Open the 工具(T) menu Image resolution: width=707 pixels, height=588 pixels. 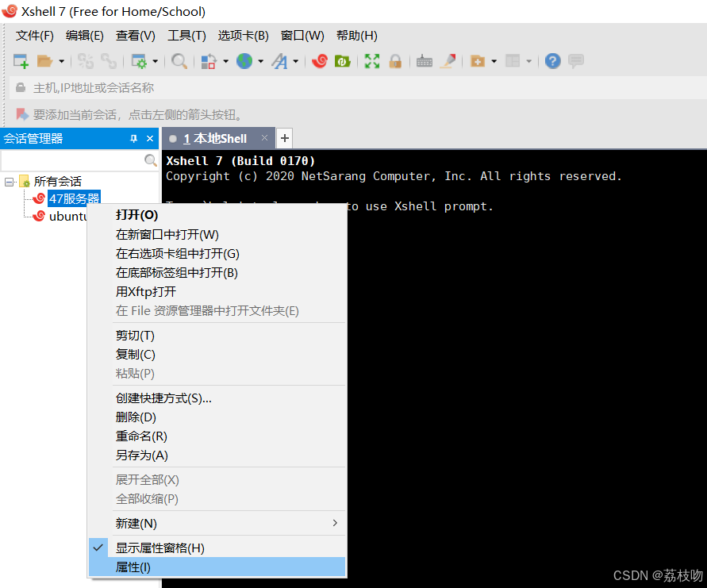coord(186,35)
